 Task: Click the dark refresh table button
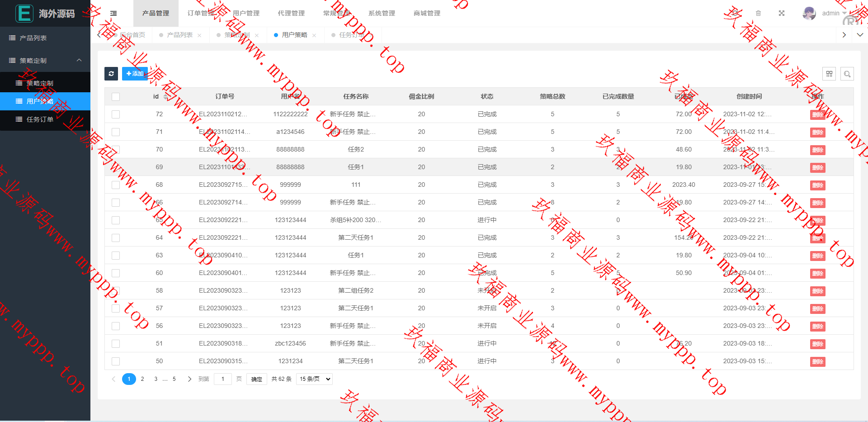(x=111, y=74)
